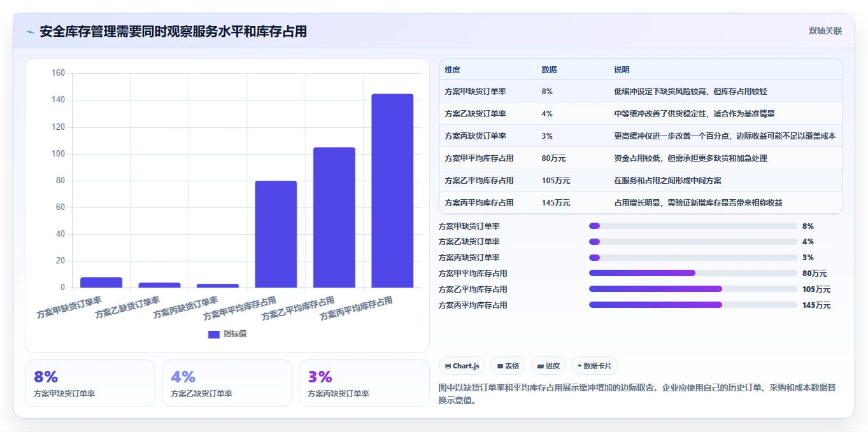
Task: Click the 数据 table column header
Action: point(550,70)
